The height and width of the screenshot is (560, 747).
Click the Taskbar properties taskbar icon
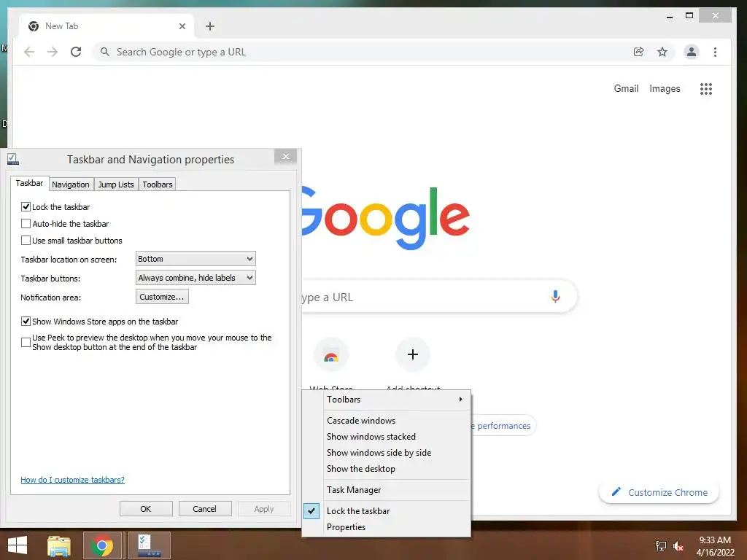point(150,545)
